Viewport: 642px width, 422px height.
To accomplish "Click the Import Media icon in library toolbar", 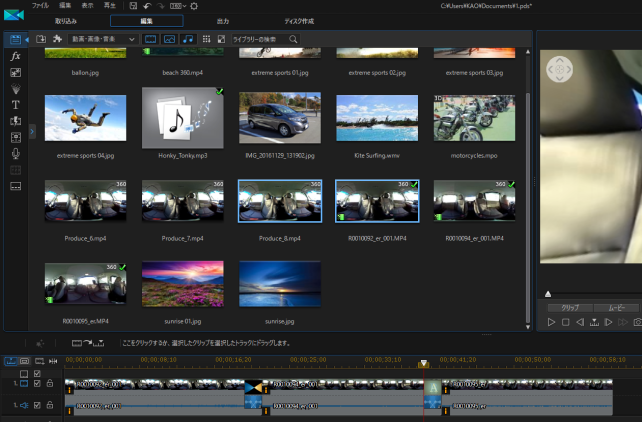I will click(x=41, y=39).
